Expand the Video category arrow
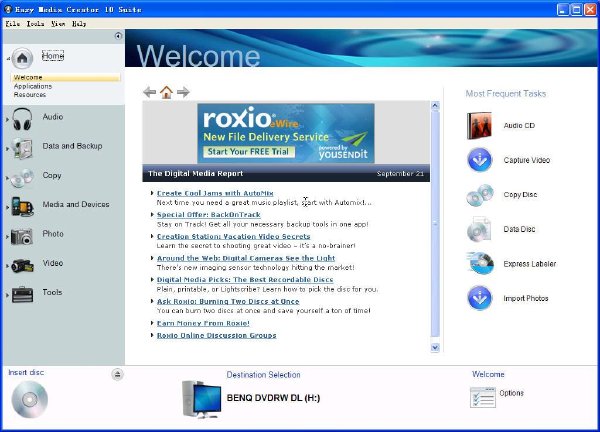 [7, 266]
